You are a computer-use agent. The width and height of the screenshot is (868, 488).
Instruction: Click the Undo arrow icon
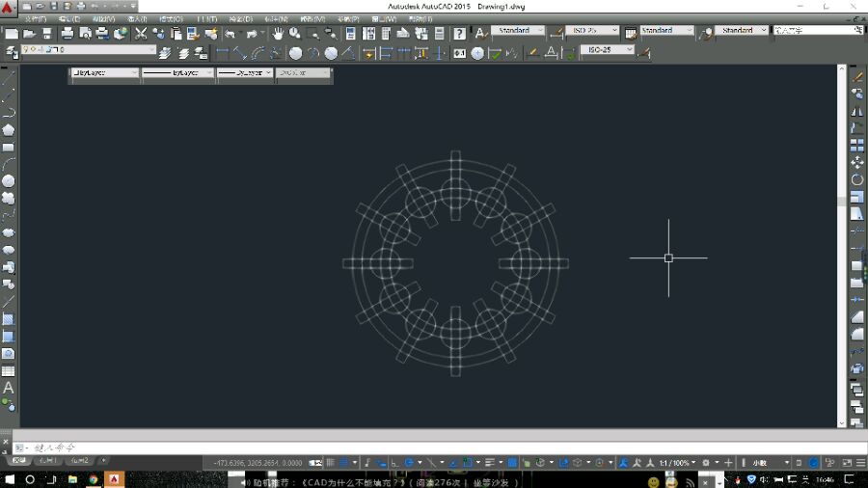(230, 34)
